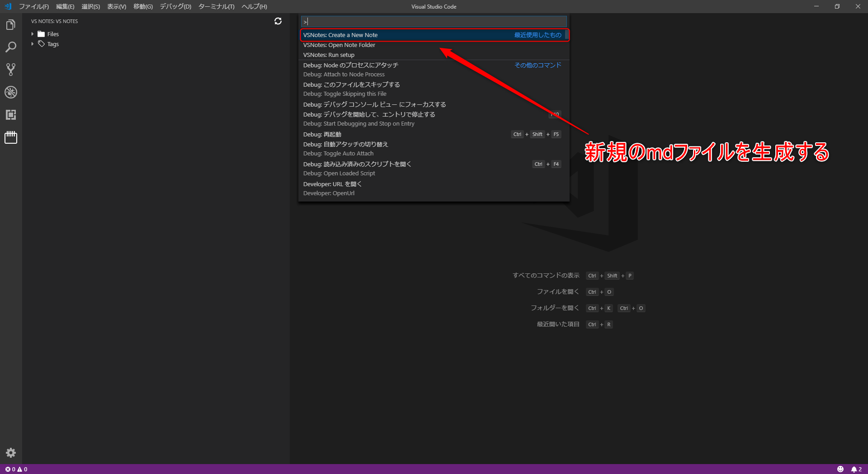
Task: Open the Extensions view icon
Action: (x=11, y=115)
